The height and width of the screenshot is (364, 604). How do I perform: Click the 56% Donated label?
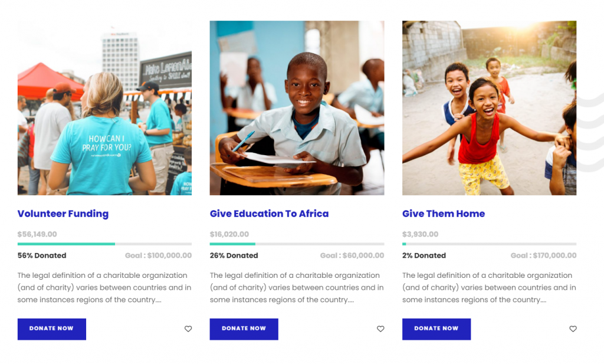(42, 255)
